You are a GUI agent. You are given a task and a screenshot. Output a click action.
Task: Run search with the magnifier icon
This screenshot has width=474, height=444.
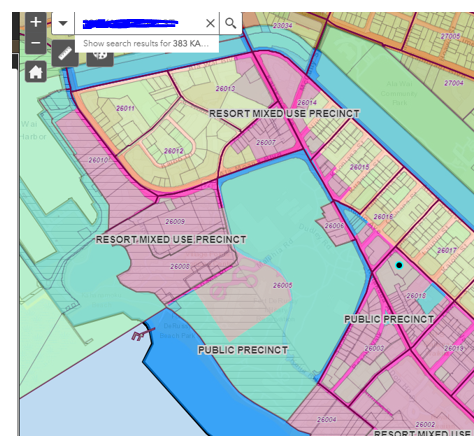230,23
